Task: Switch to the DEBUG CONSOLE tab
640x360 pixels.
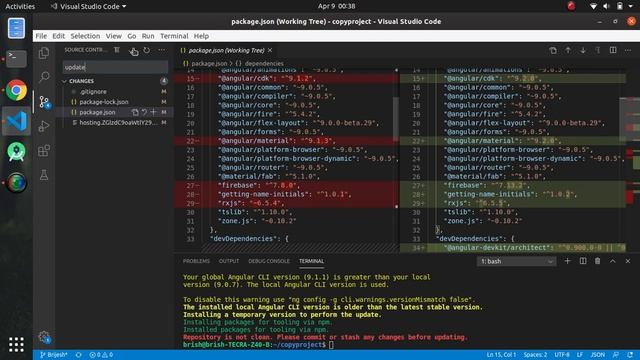Action: pyautogui.click(x=269, y=261)
